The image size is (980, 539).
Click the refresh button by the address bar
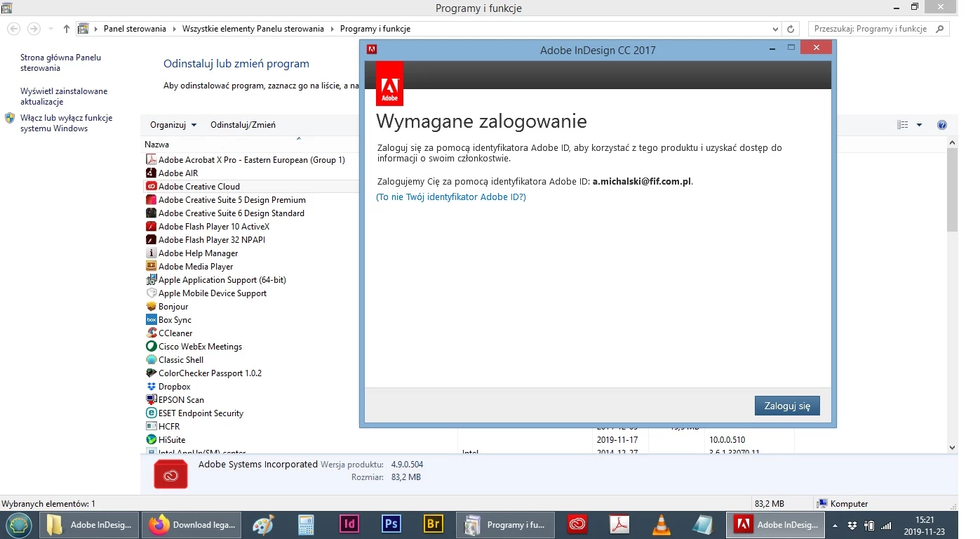(x=791, y=29)
